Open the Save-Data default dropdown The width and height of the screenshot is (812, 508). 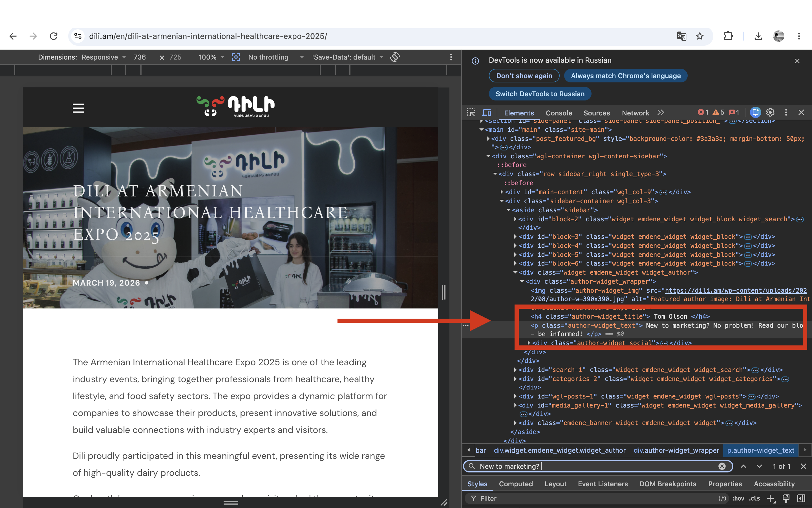pos(348,57)
